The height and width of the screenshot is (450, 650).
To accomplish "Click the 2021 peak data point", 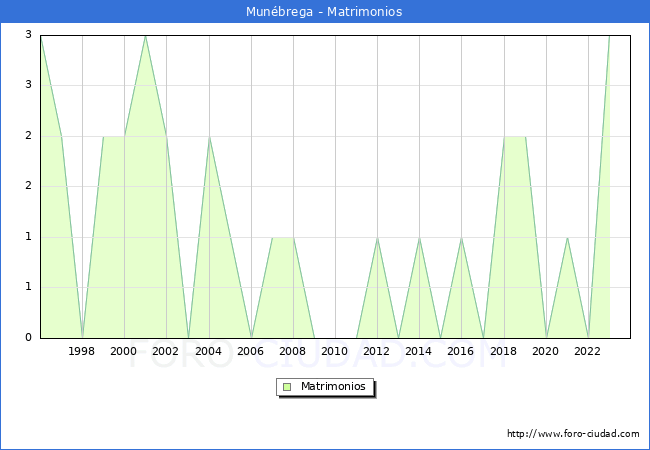I will (x=567, y=238).
